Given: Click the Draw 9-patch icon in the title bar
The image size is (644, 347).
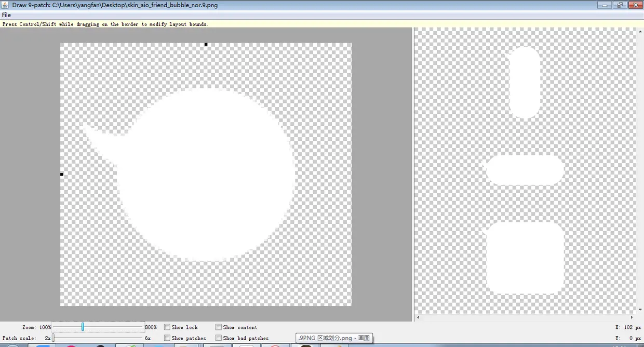Looking at the screenshot, I should tap(4, 5).
